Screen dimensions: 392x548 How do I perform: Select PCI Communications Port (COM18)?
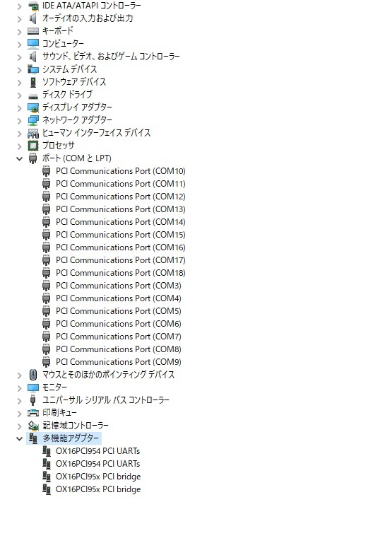(121, 273)
